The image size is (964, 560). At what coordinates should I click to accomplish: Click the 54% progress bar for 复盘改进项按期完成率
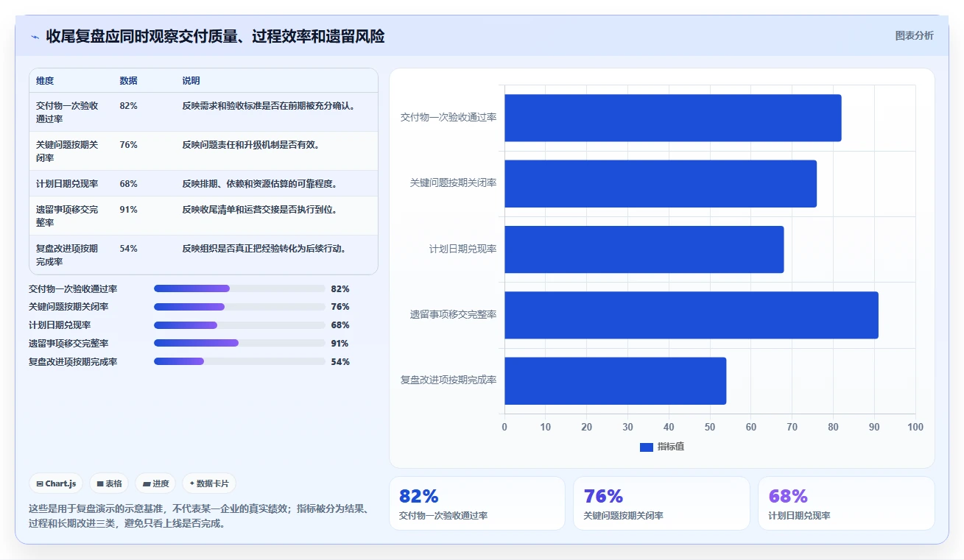click(239, 361)
